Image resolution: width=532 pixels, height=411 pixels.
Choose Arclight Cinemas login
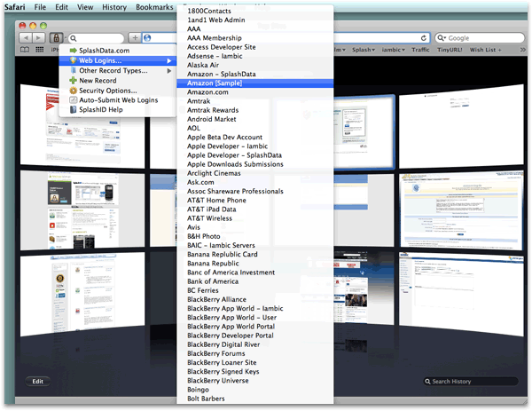tap(254, 173)
